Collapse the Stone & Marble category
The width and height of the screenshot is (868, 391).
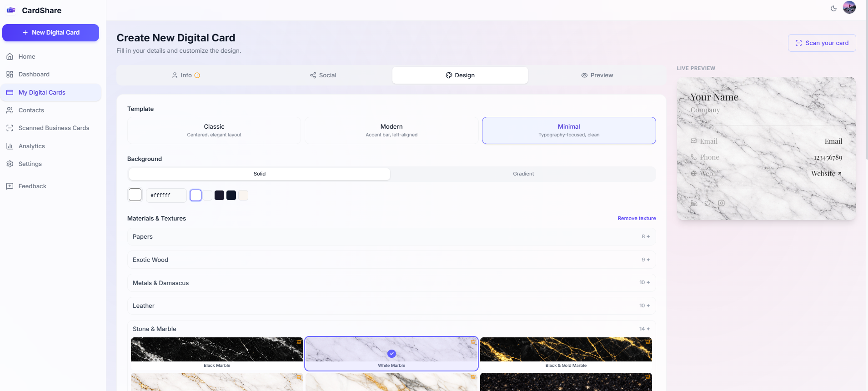(391, 329)
